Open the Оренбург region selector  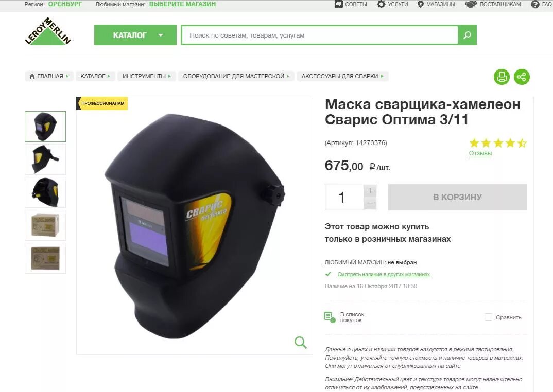(x=65, y=4)
